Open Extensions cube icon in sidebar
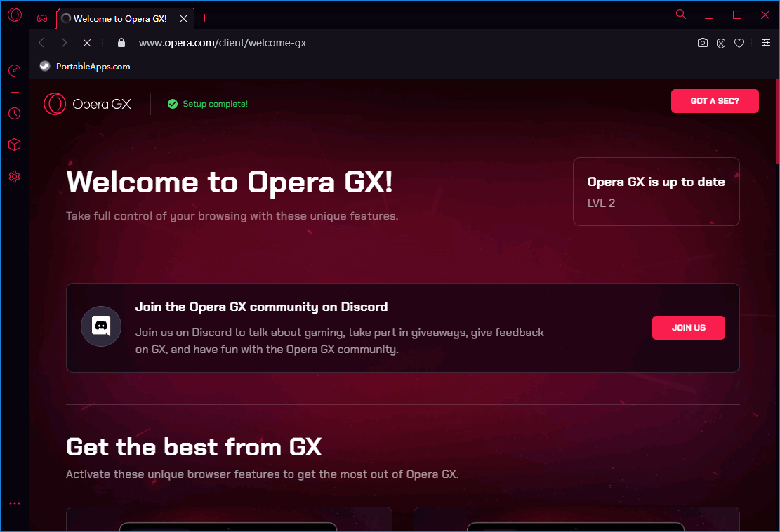The image size is (780, 532). tap(15, 145)
